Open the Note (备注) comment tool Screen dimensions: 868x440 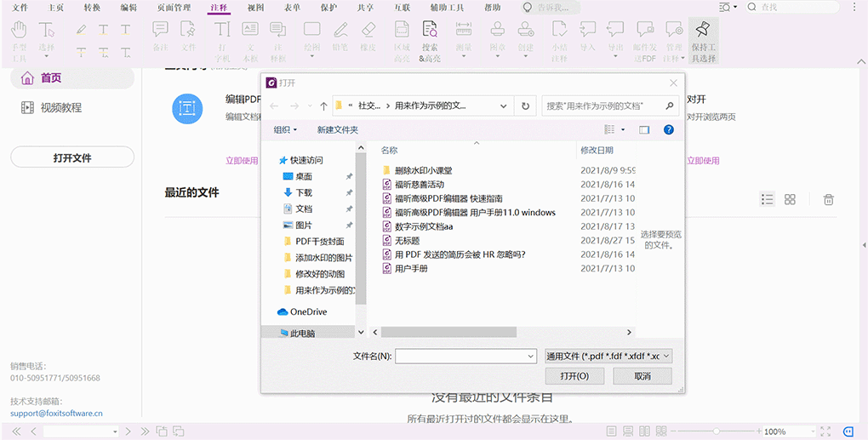(160, 37)
